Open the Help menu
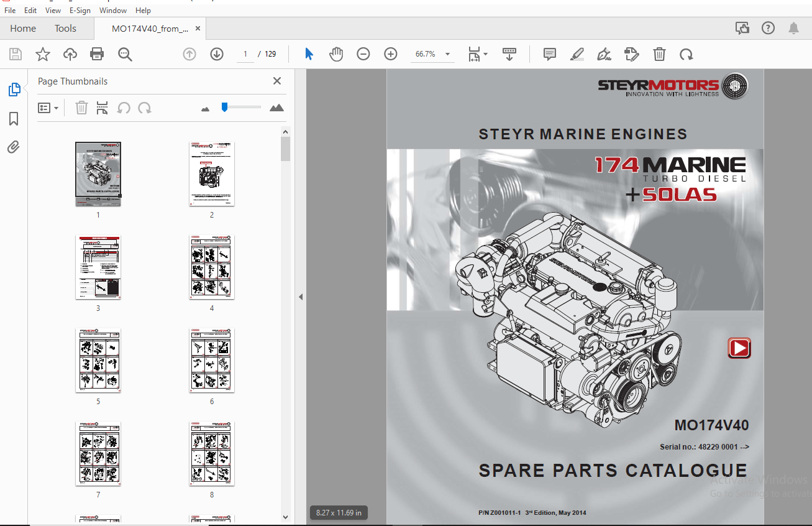The height and width of the screenshot is (526, 812). point(143,11)
